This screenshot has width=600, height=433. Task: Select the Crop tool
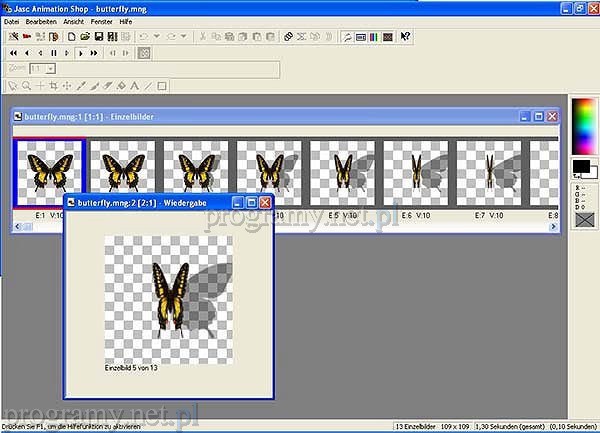click(x=53, y=85)
